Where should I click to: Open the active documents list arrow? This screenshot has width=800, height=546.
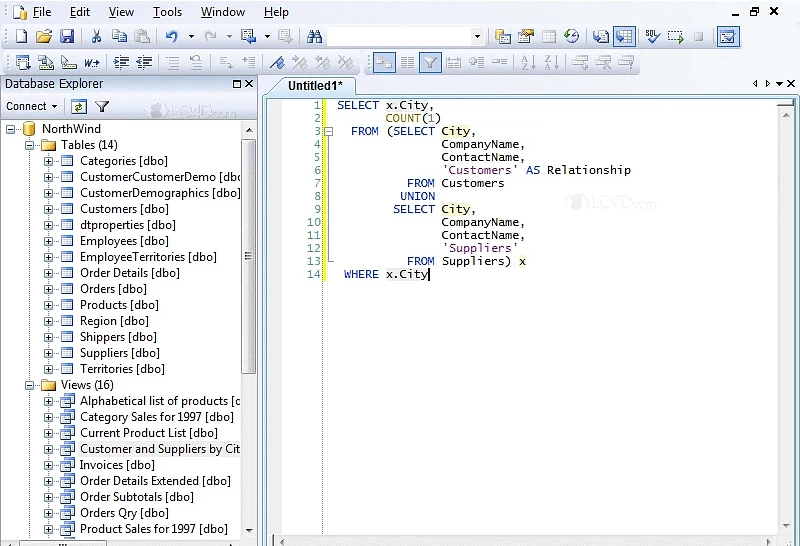(779, 84)
